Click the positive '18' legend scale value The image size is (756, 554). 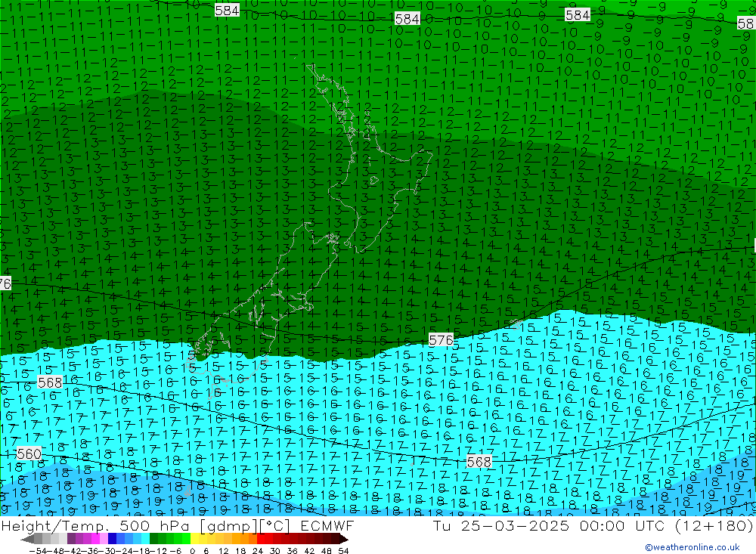pyautogui.click(x=240, y=551)
